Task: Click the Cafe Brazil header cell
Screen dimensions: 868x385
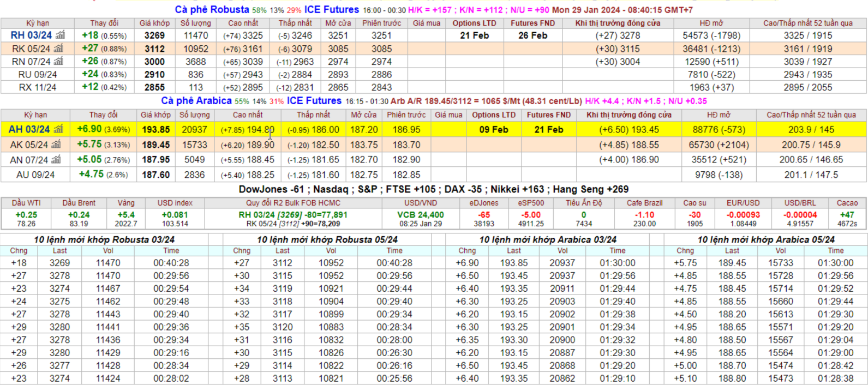Action: click(644, 203)
